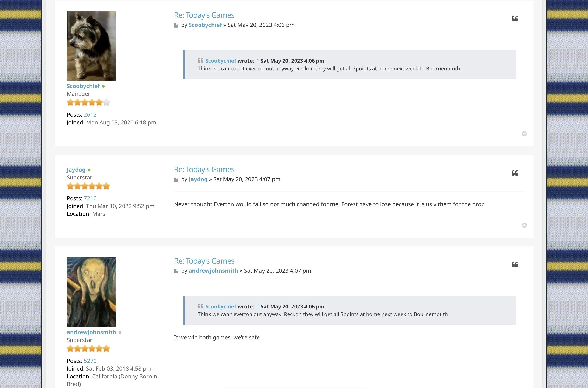
Task: View Scoobychief's 2612 posts
Action: point(90,114)
